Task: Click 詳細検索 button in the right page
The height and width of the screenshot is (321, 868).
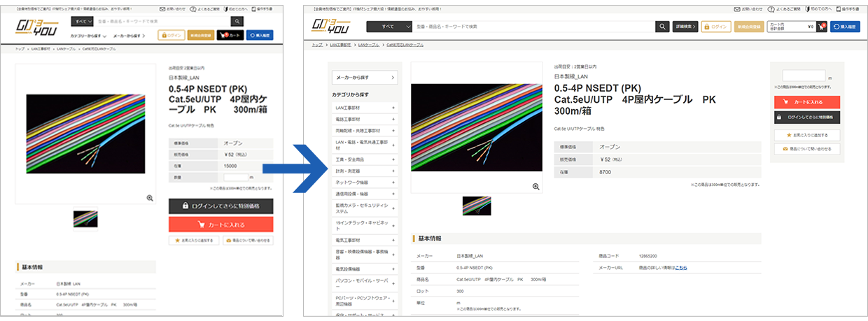Action: 685,27
